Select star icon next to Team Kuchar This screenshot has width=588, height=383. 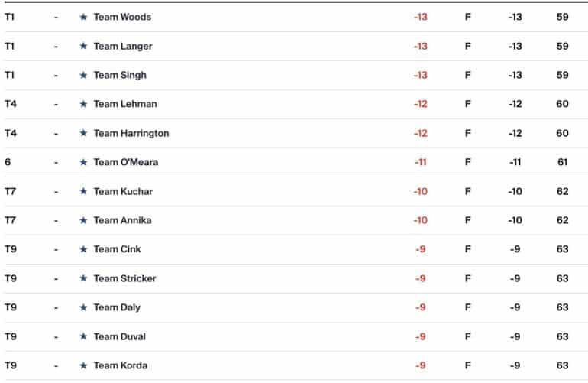(x=83, y=191)
